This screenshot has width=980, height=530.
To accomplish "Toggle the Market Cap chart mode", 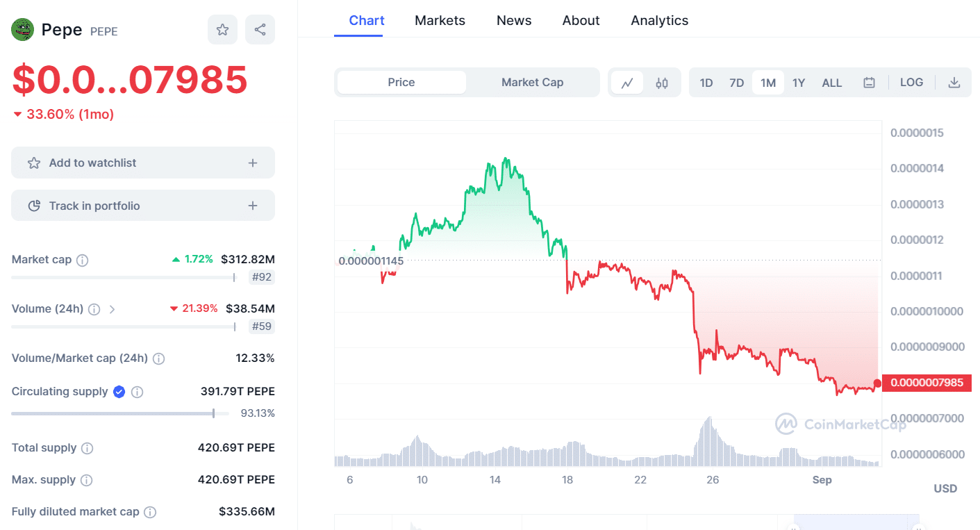I will (x=532, y=83).
